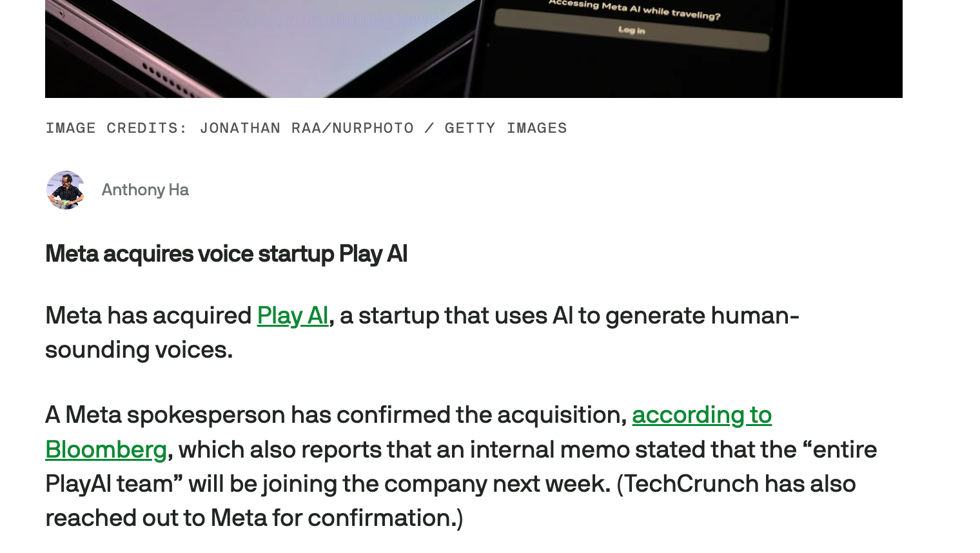Click the phrase "generate human-" in first paragraph
Image resolution: width=980 pixels, height=553 pixels.
tap(702, 316)
